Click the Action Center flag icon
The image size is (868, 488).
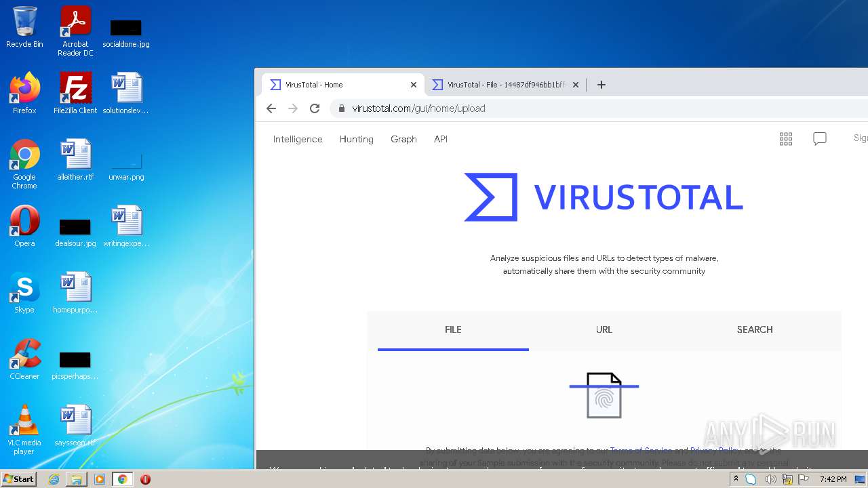(804, 479)
